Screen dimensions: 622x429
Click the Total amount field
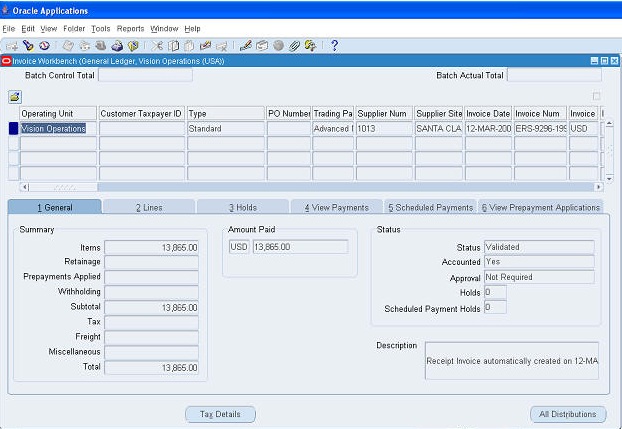(152, 367)
